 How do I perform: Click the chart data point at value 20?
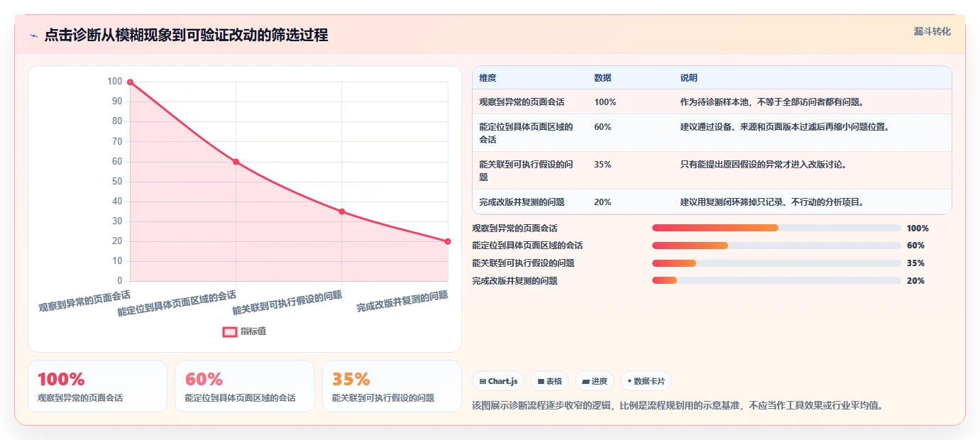pyautogui.click(x=448, y=241)
